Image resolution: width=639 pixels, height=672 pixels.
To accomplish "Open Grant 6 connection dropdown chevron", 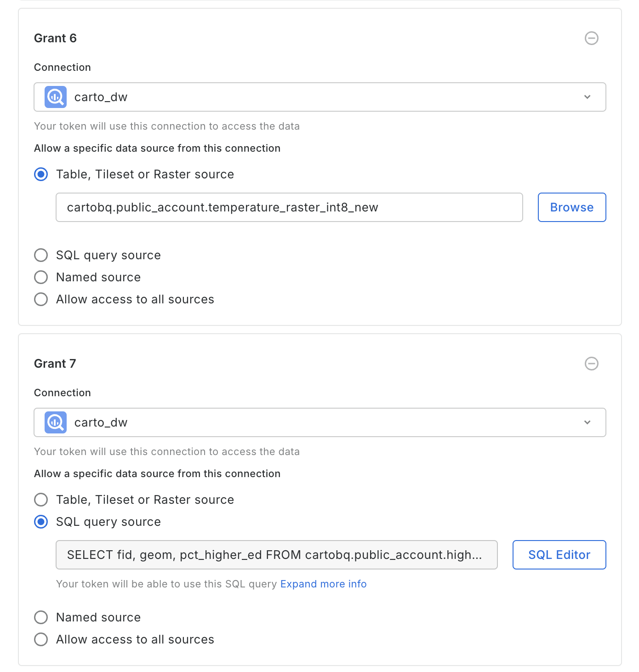I will [587, 97].
